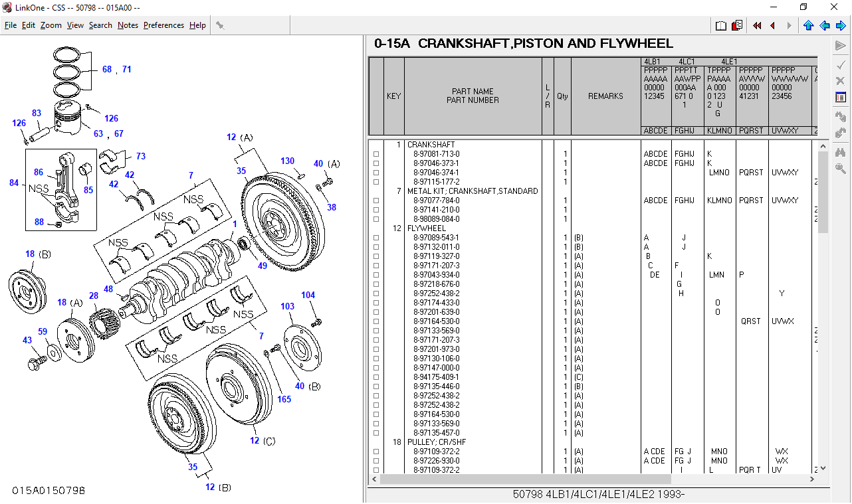The image size is (852, 504).
Task: Click the horizontal scrollbar right arrow
Action: click(812, 479)
